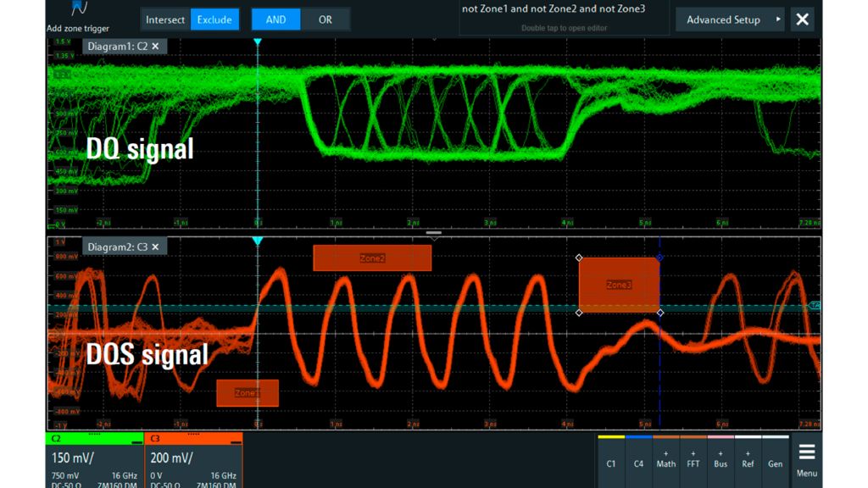Add a protocol Bus with the Bus icon
868x488 pixels.
(721, 462)
